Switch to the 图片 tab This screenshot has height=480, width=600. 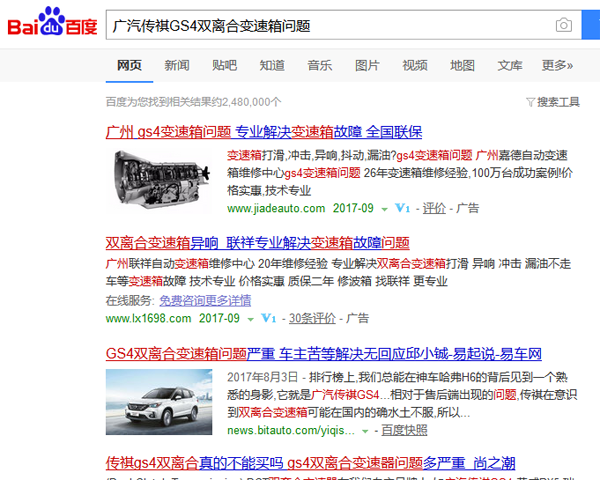click(x=367, y=66)
